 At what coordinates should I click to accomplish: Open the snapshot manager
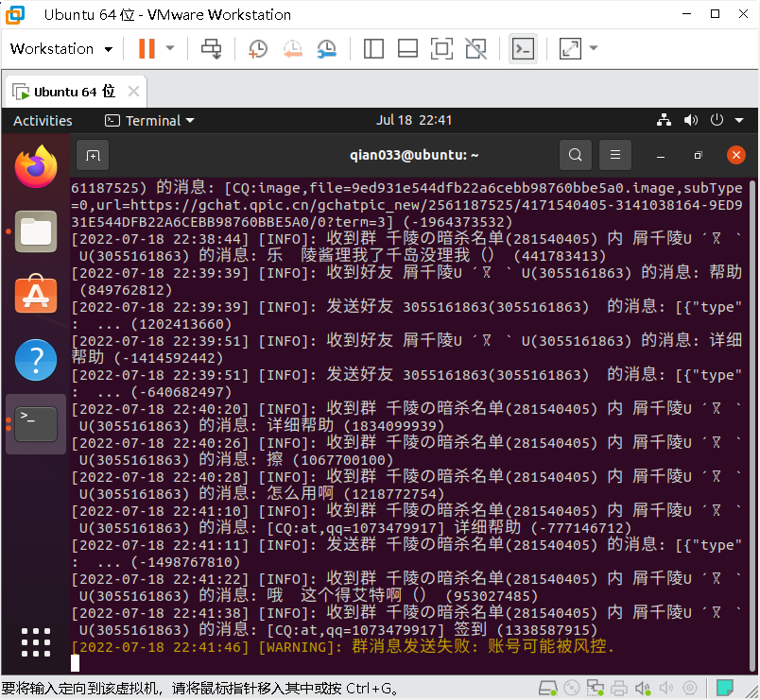[327, 48]
